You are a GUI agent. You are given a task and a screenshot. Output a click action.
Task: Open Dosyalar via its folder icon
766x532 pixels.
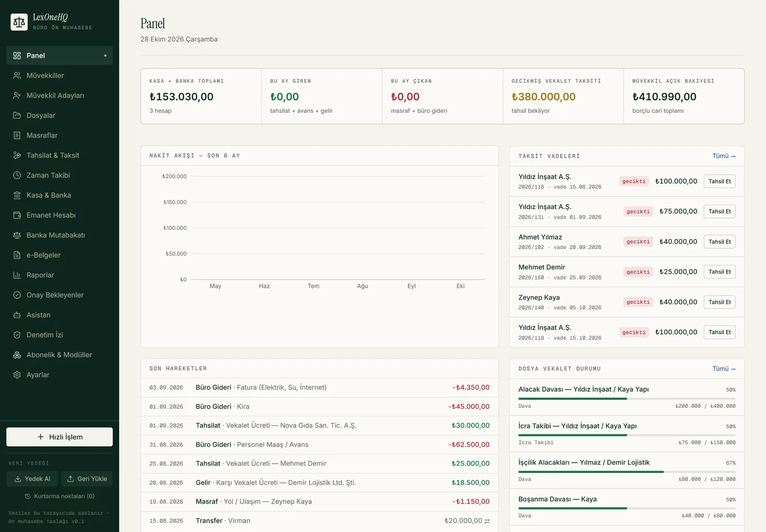(x=17, y=115)
